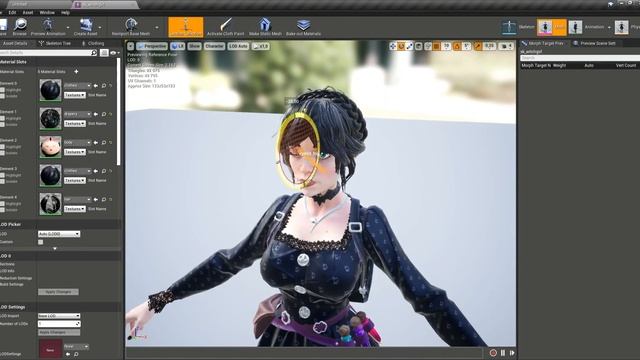
Task: Open Element 3 Textures dropdown
Action: [x=75, y=180]
